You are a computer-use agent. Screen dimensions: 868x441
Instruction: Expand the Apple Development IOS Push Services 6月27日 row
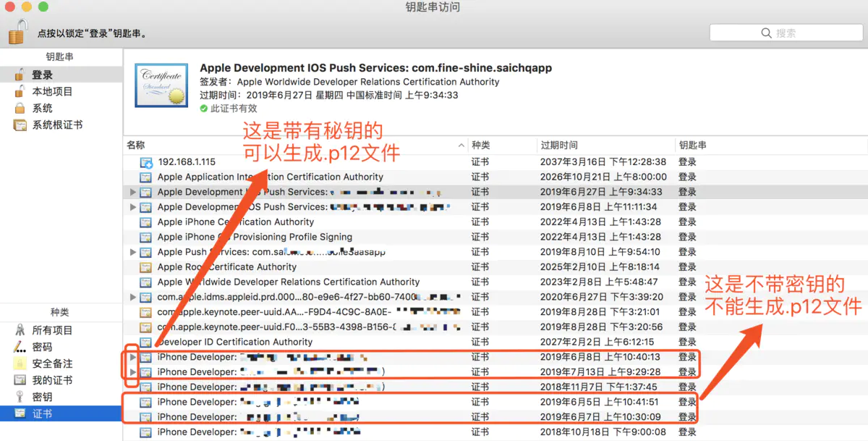click(x=132, y=192)
